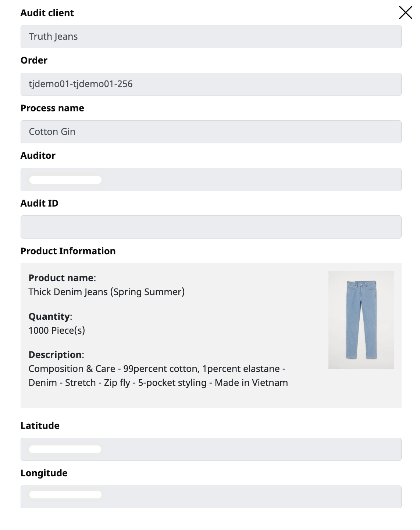The height and width of the screenshot is (530, 420).
Task: Open the blue jeans product thumbnail
Action: click(x=361, y=320)
